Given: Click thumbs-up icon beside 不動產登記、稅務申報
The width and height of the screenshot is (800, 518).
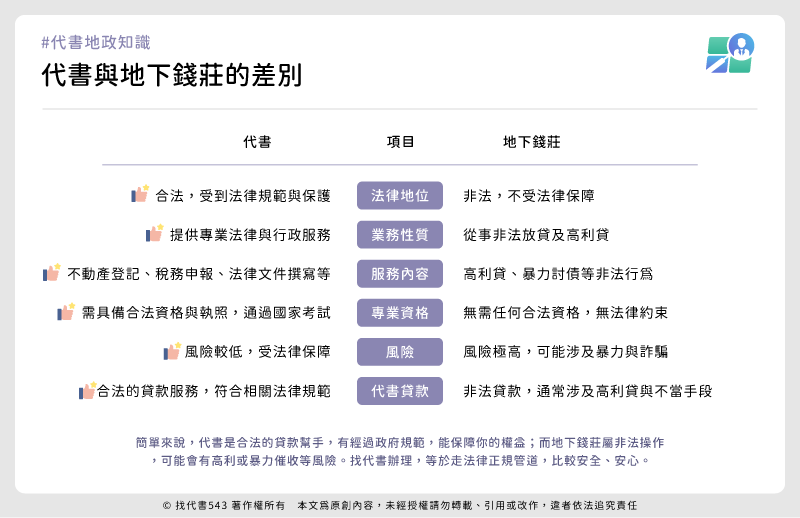Looking at the screenshot, I should point(52,273).
